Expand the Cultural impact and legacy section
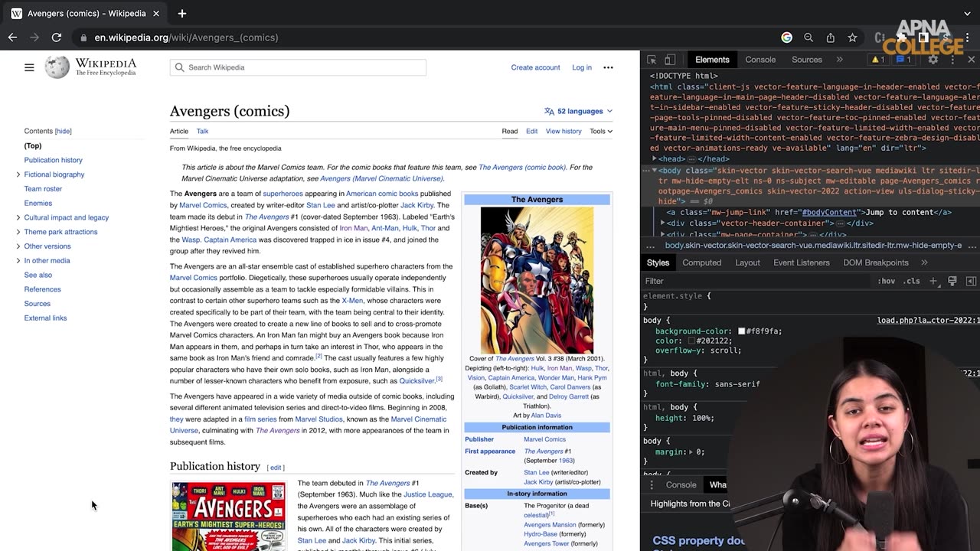The height and width of the screenshot is (551, 980). point(18,217)
